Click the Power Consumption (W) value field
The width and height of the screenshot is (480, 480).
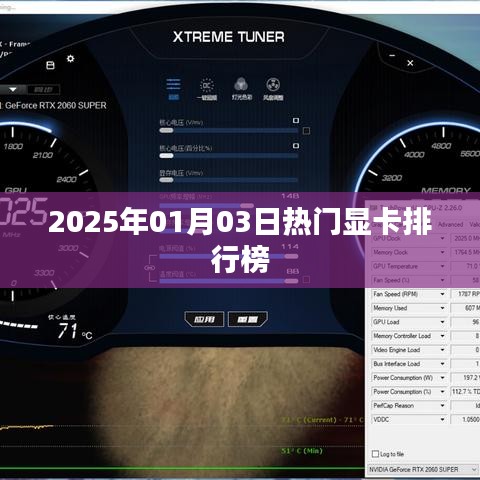[465, 378]
